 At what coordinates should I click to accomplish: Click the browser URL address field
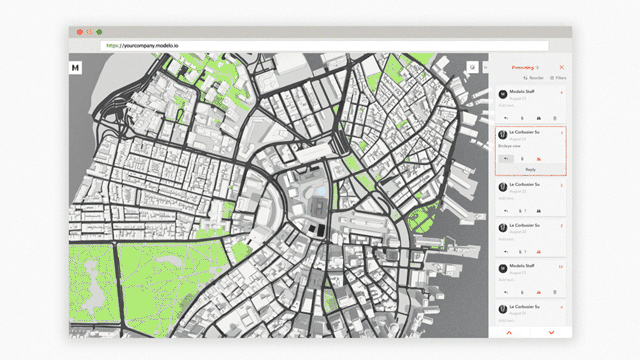[x=324, y=46]
